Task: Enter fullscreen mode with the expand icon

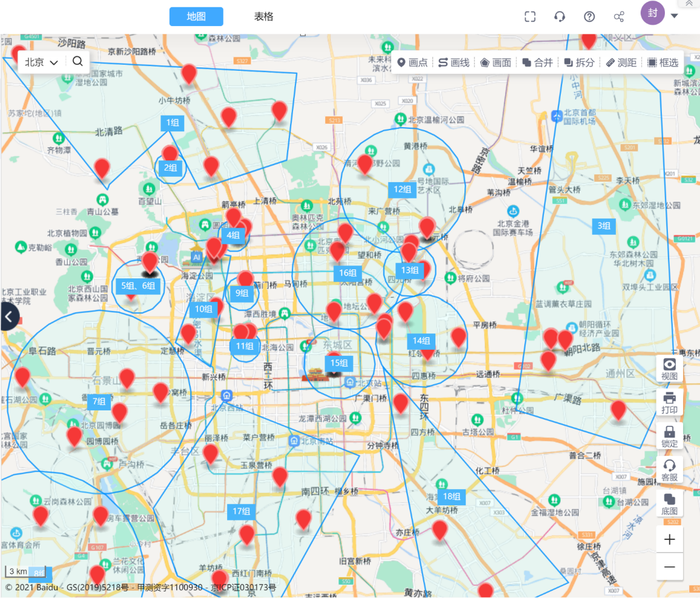Action: coord(530,16)
